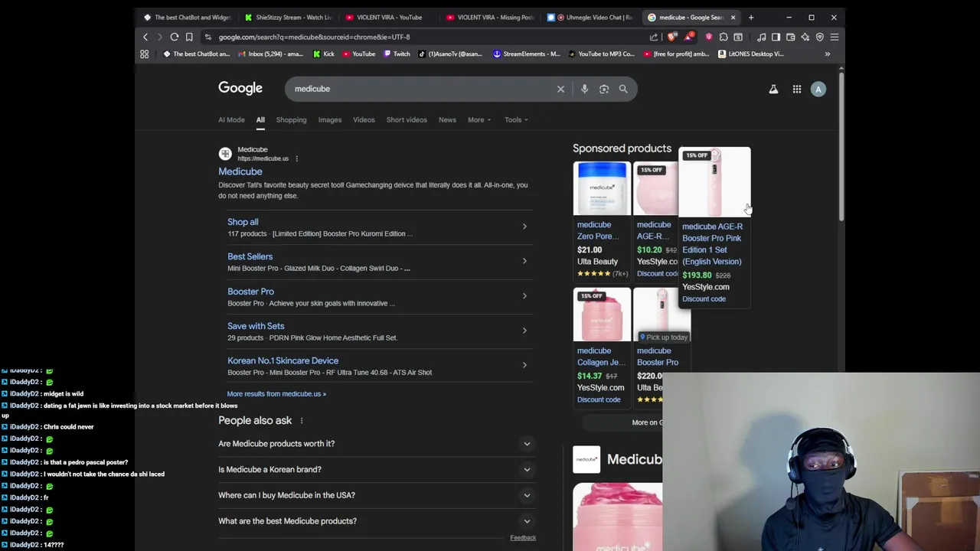
Task: Start voice search with microphone icon
Action: (584, 89)
